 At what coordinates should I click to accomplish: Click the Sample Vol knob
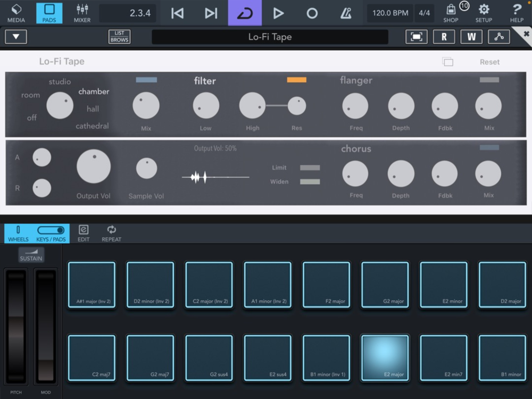click(x=147, y=168)
